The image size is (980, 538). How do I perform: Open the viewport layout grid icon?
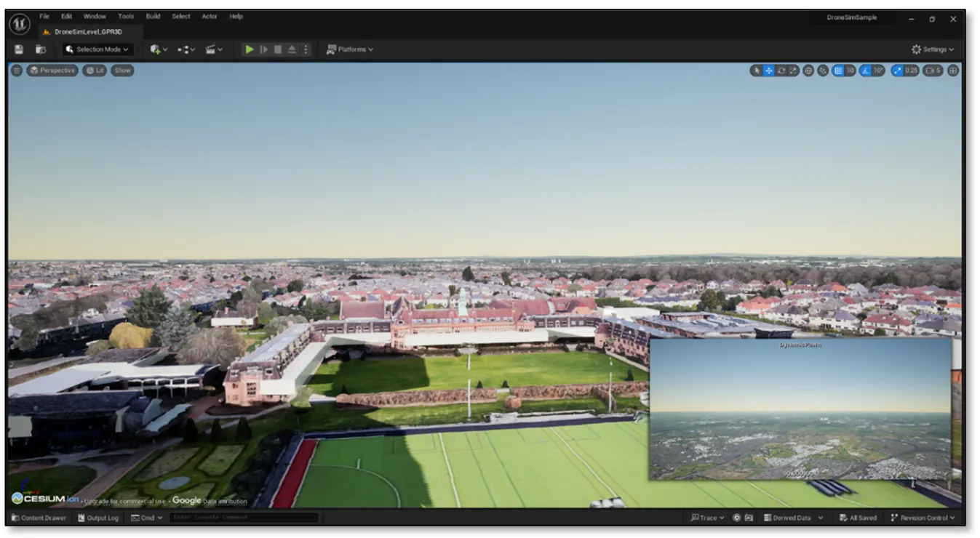[953, 71]
